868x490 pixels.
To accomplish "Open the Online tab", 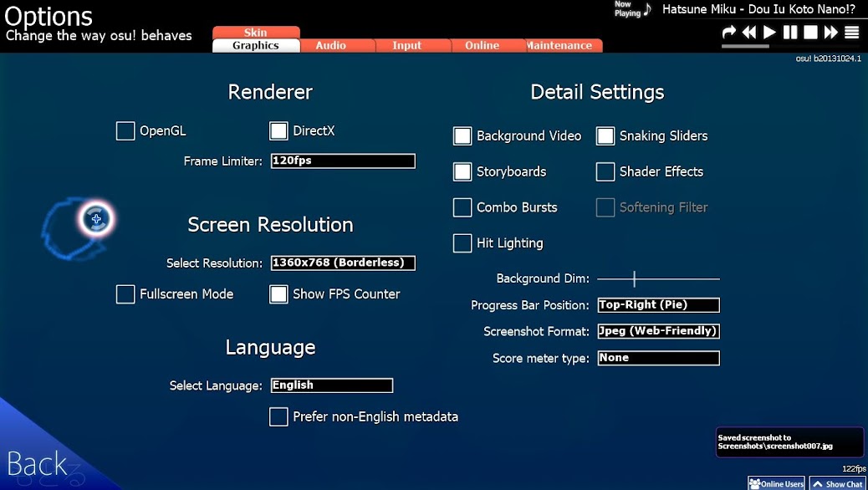I will 483,45.
